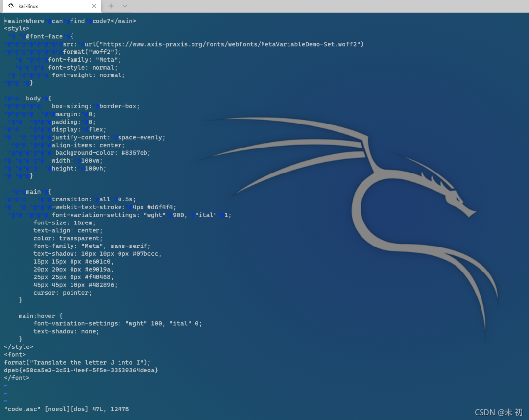Expand the new tab profile dropdown chevron
This screenshot has width=529, height=420.
[x=125, y=6]
